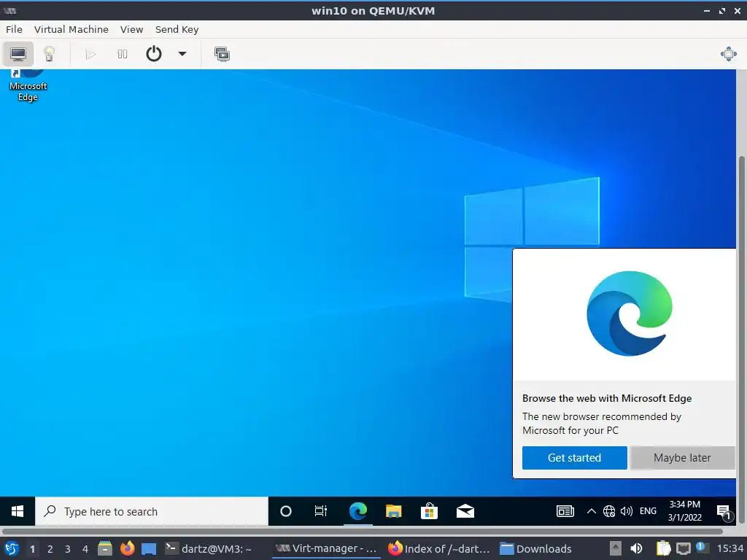
Task: Click the Type here to search box
Action: point(152,511)
